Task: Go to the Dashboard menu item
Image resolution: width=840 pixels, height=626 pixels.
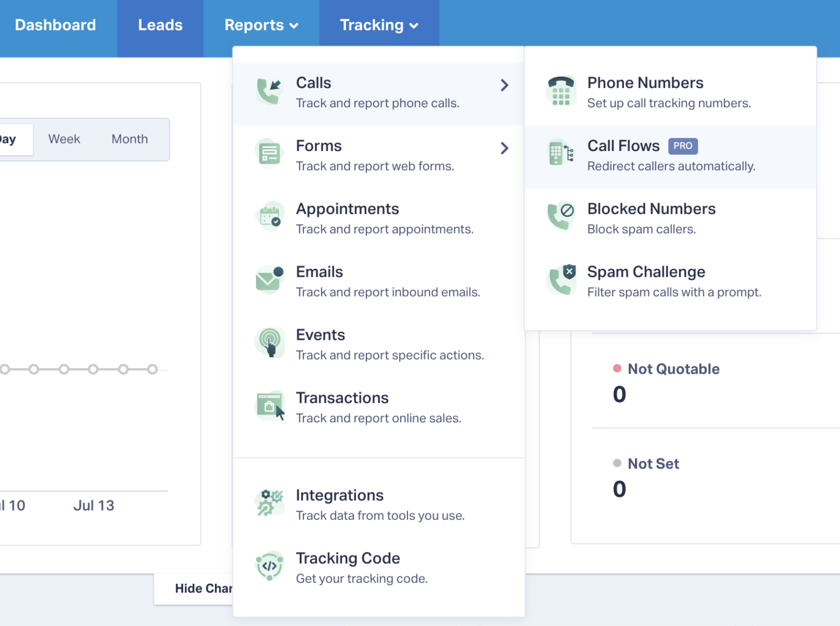Action: pos(55,25)
